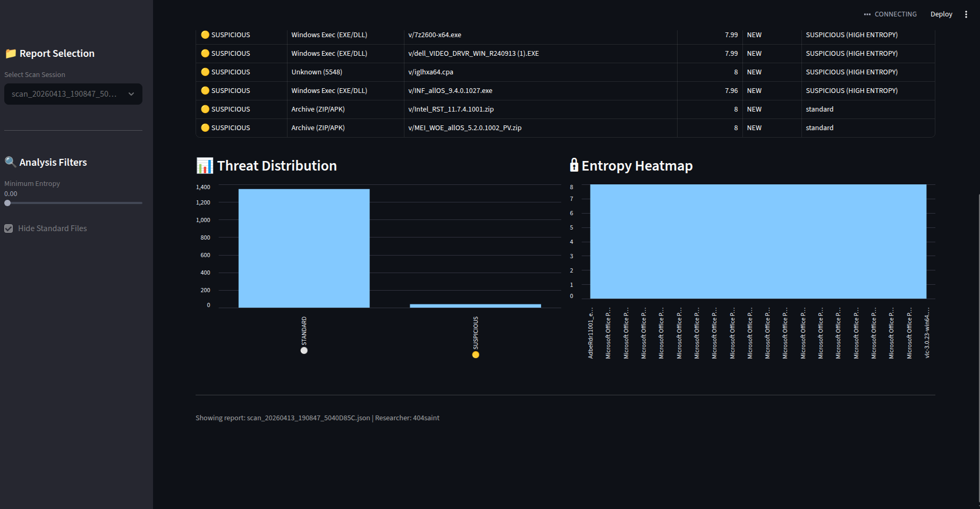
Task: Select the STANDARD bar in Threat Distribution
Action: coord(304,248)
